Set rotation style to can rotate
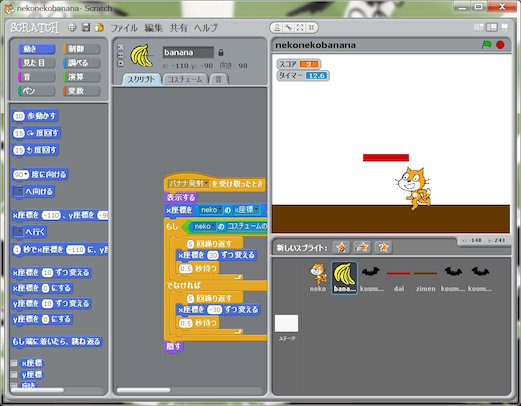Screen dimensions: 521x406 pyautogui.click(x=121, y=47)
